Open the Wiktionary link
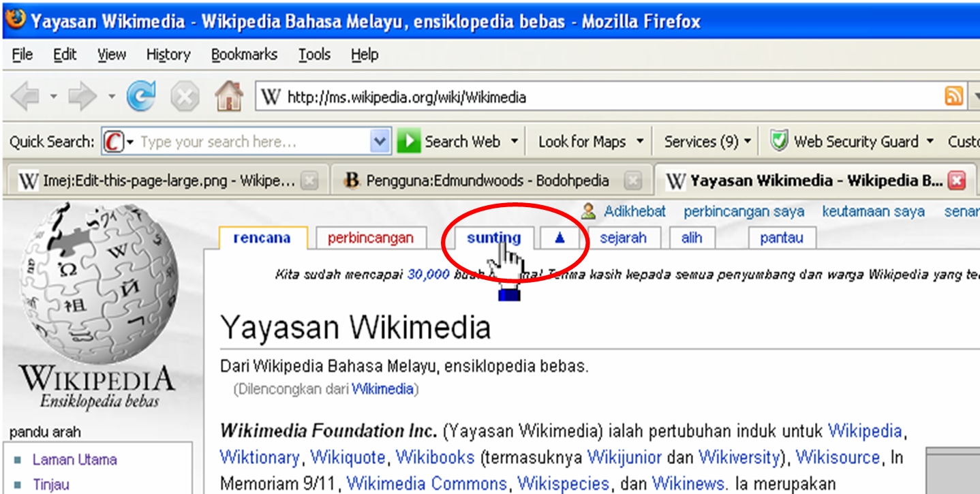Screen dimensions: 980x494 tap(260, 457)
